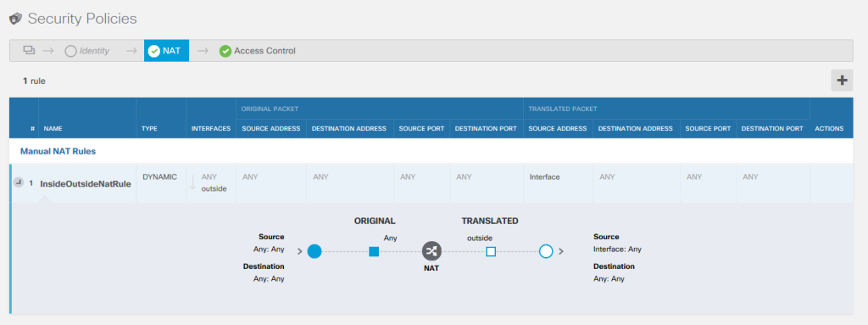The image size is (868, 325).
Task: Click the add rule plus button
Action: pyautogui.click(x=842, y=81)
